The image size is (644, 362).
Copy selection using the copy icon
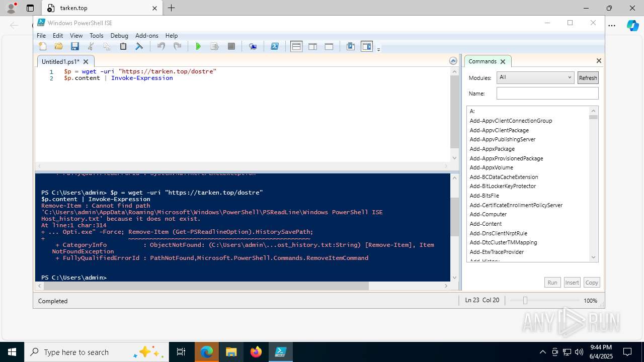tap(107, 46)
